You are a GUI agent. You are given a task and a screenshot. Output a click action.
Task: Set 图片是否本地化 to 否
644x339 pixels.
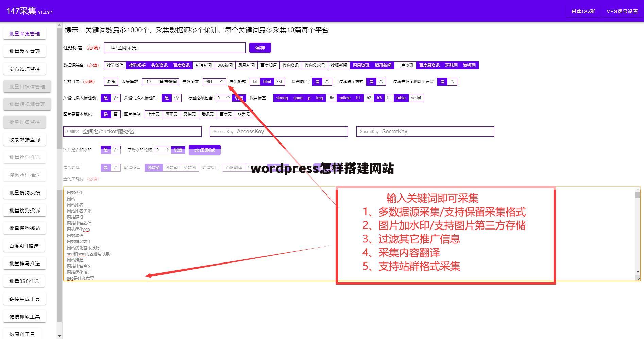pos(115,114)
